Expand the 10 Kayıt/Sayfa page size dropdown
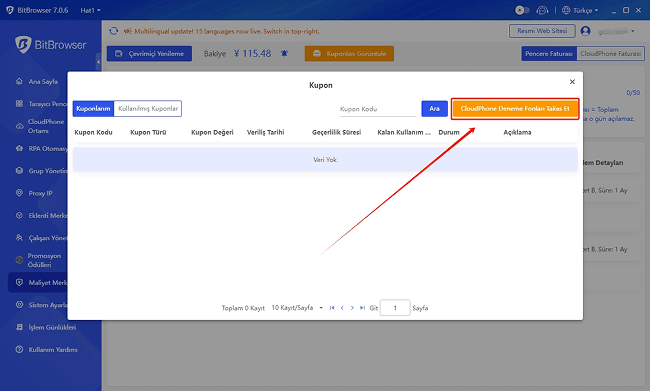 [x=297, y=308]
